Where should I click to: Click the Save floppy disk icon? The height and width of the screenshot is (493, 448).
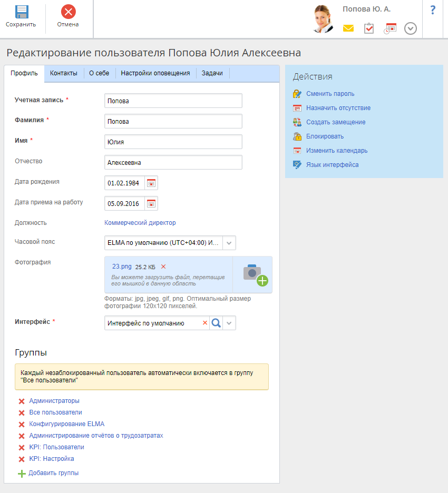tap(21, 12)
